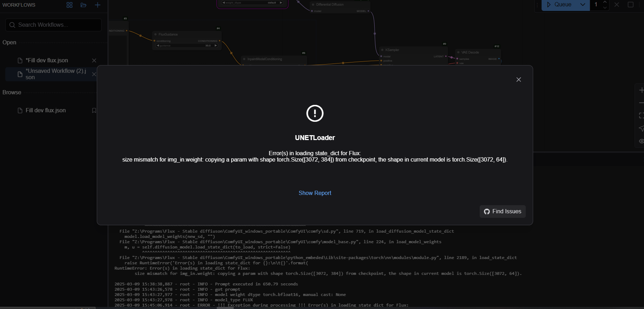Viewport: 644px width, 309px height.
Task: Click the Queue run button
Action: [559, 5]
